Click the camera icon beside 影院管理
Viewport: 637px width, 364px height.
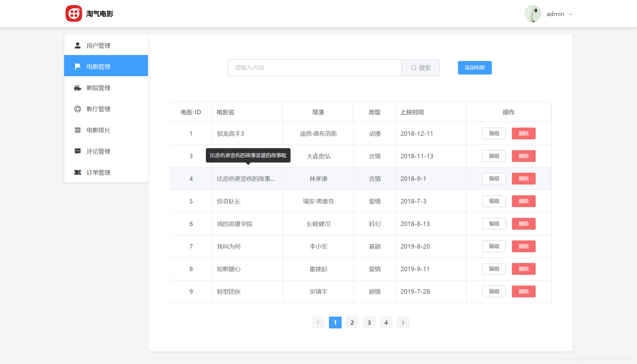coord(78,88)
